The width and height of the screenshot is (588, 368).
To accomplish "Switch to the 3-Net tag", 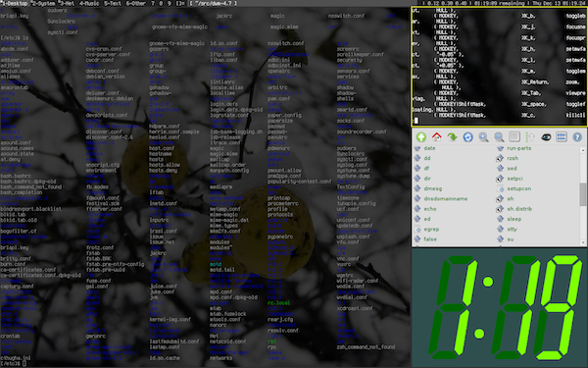I will pos(67,3).
